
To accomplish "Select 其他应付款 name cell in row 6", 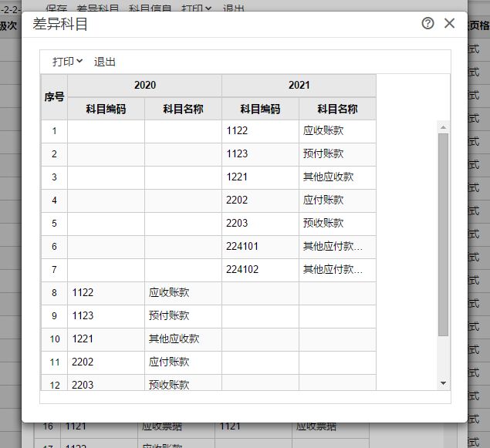I will [x=337, y=247].
